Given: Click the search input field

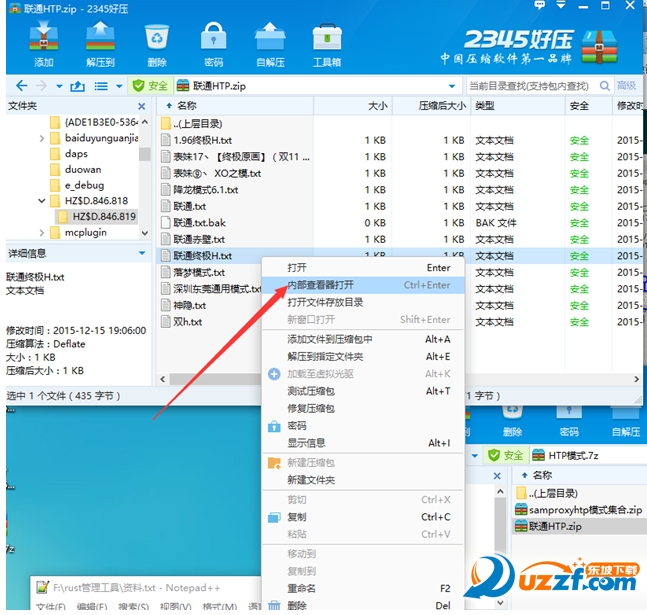Looking at the screenshot, I should [532, 86].
